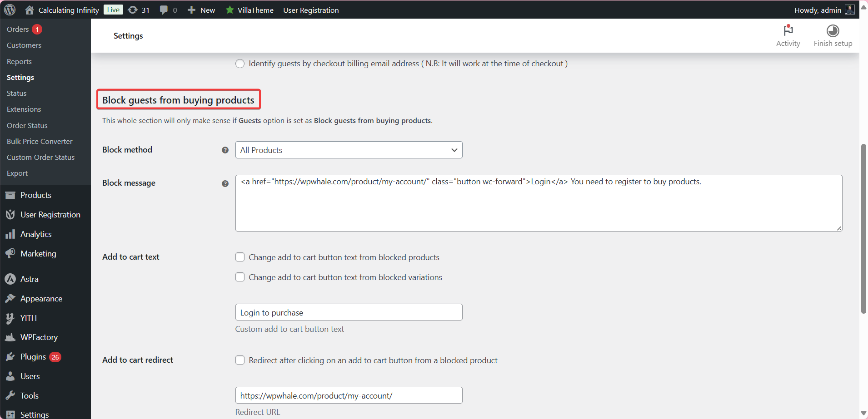The height and width of the screenshot is (419, 868).
Task: Open Extensions in the sidebar
Action: 24,109
